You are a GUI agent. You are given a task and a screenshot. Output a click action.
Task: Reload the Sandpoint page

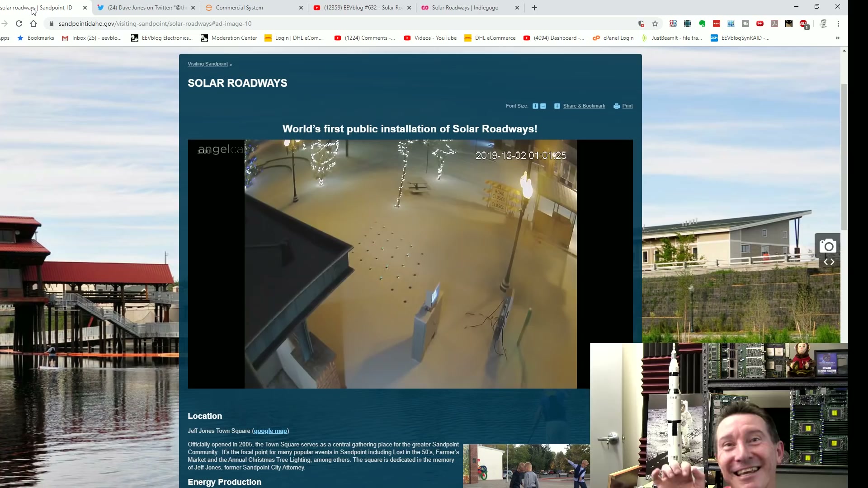click(x=19, y=23)
